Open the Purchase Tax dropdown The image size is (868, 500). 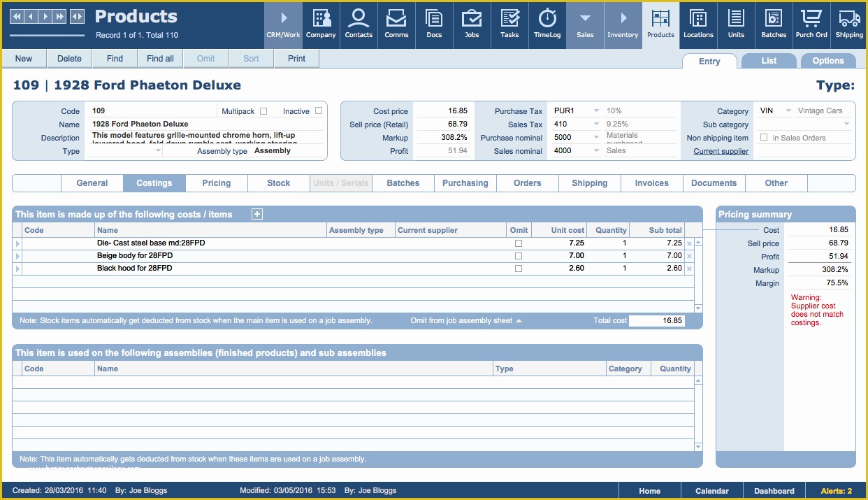[596, 110]
